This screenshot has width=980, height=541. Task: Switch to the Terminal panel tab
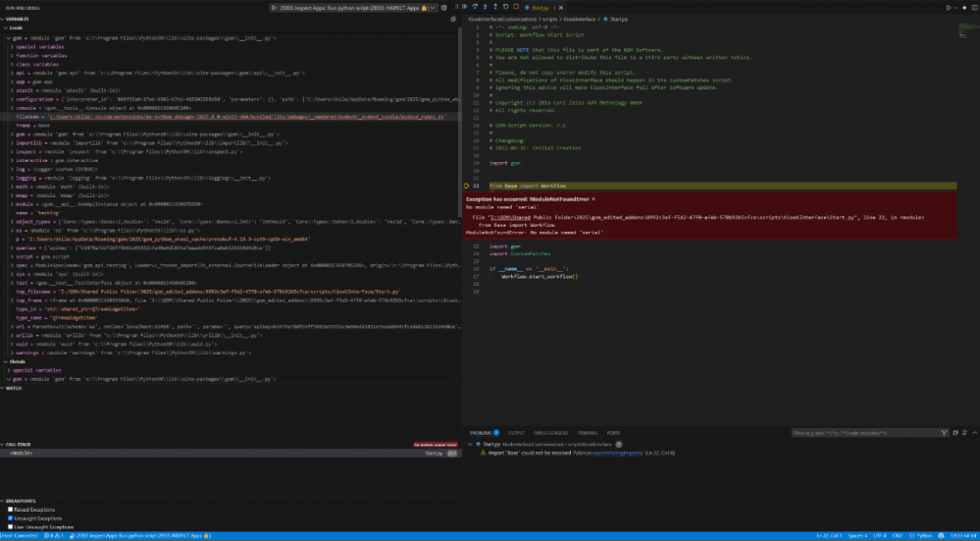587,432
